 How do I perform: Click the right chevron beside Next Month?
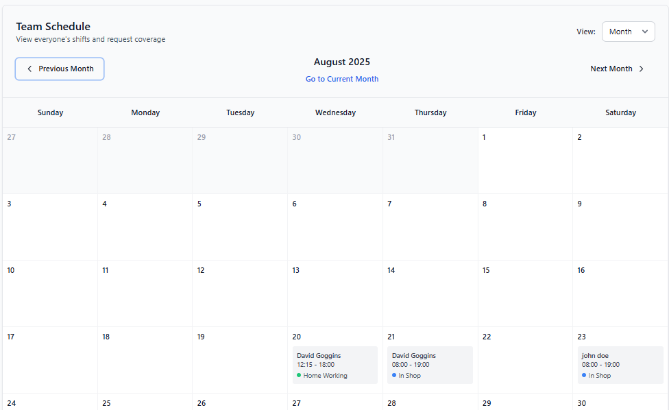click(641, 69)
